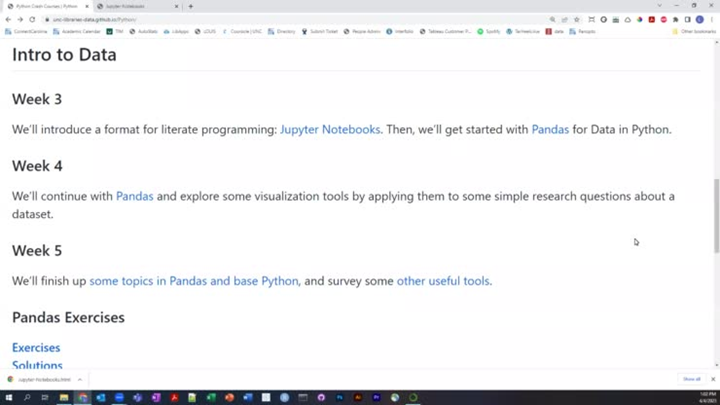Open 'some topics in Pandas and base Python' link
This screenshot has width=720, height=405.
(x=194, y=281)
